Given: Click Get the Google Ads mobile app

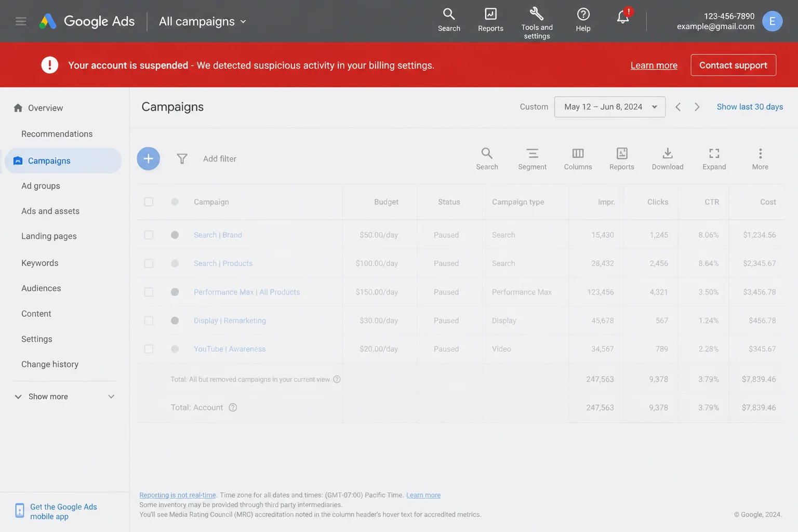Looking at the screenshot, I should point(63,511).
